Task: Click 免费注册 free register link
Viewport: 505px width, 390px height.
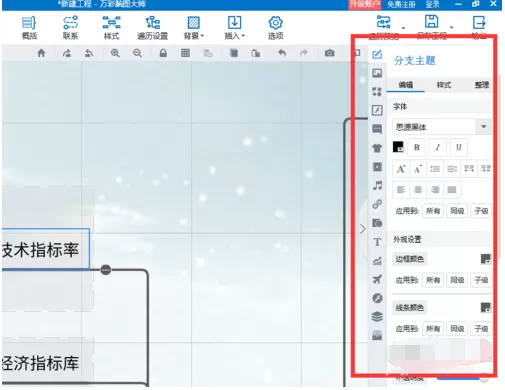Action: [x=401, y=4]
